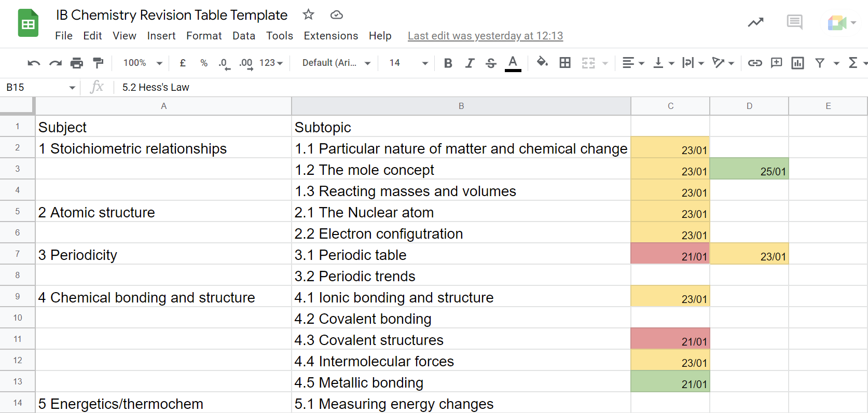Open the zoom level dropdown
This screenshot has width=868, height=413.
[143, 63]
